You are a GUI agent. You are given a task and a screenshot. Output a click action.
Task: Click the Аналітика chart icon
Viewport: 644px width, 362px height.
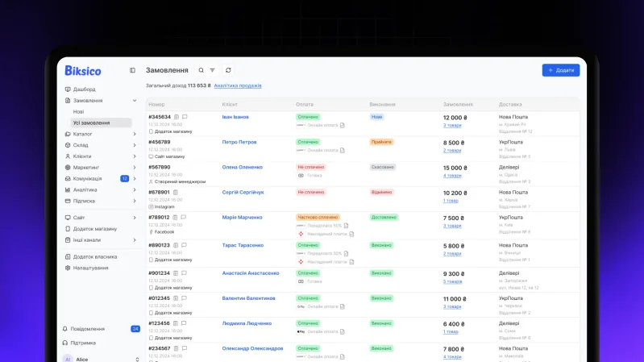pos(68,189)
